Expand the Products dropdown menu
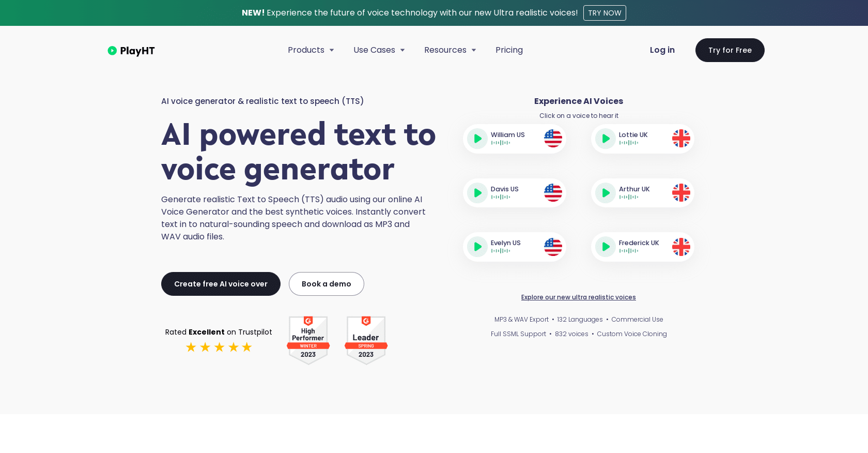Viewport: 868px width, 453px height. coord(311,50)
